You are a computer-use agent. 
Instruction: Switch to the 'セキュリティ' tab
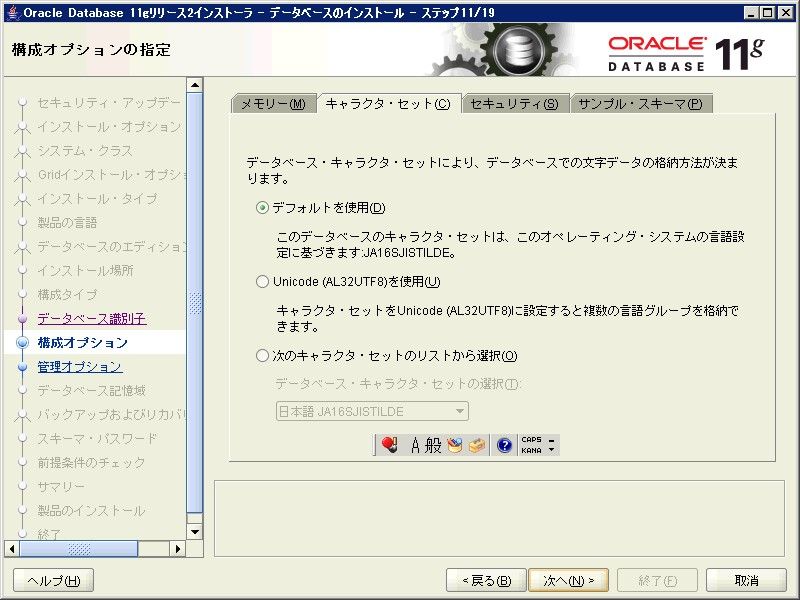(514, 104)
